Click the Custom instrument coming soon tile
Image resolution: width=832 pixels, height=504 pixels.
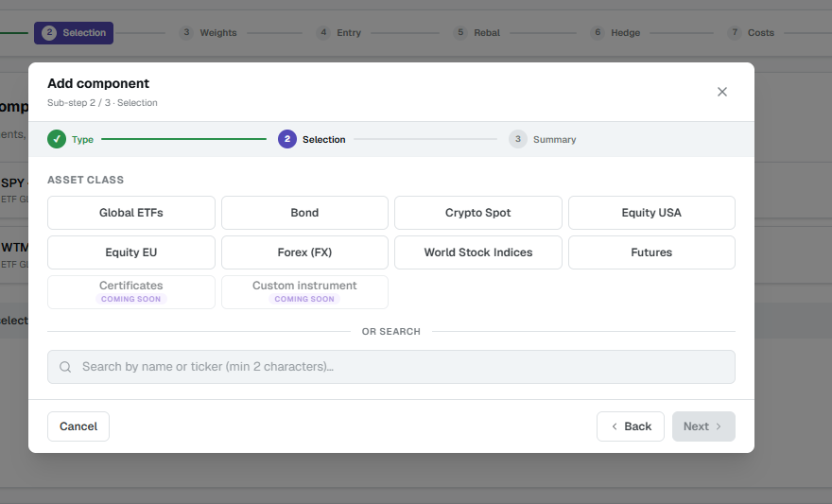(x=304, y=292)
